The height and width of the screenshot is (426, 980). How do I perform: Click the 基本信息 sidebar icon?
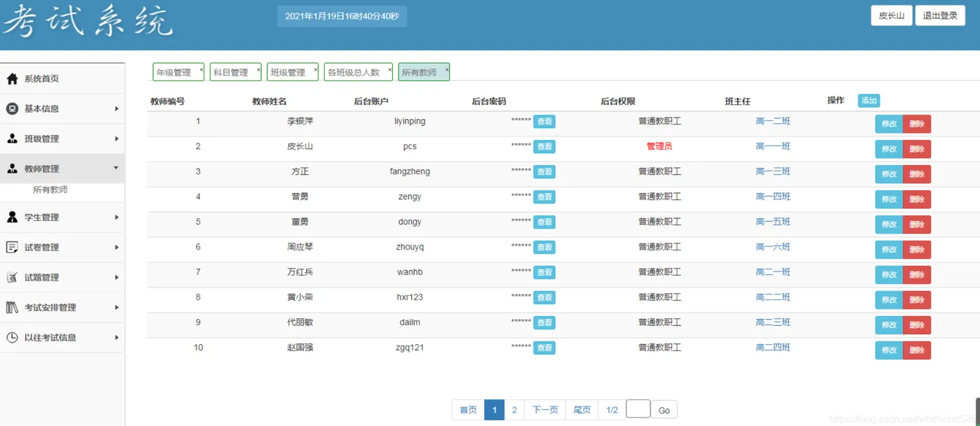click(12, 108)
